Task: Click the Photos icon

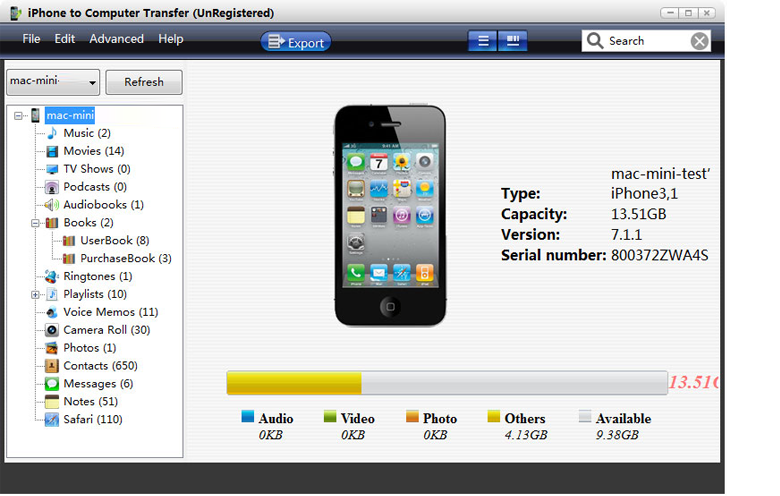Action: 52,348
